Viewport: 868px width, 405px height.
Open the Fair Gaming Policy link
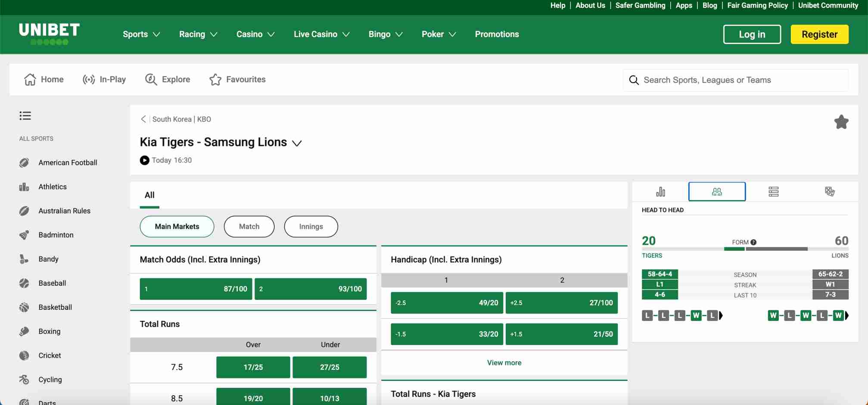click(x=757, y=5)
